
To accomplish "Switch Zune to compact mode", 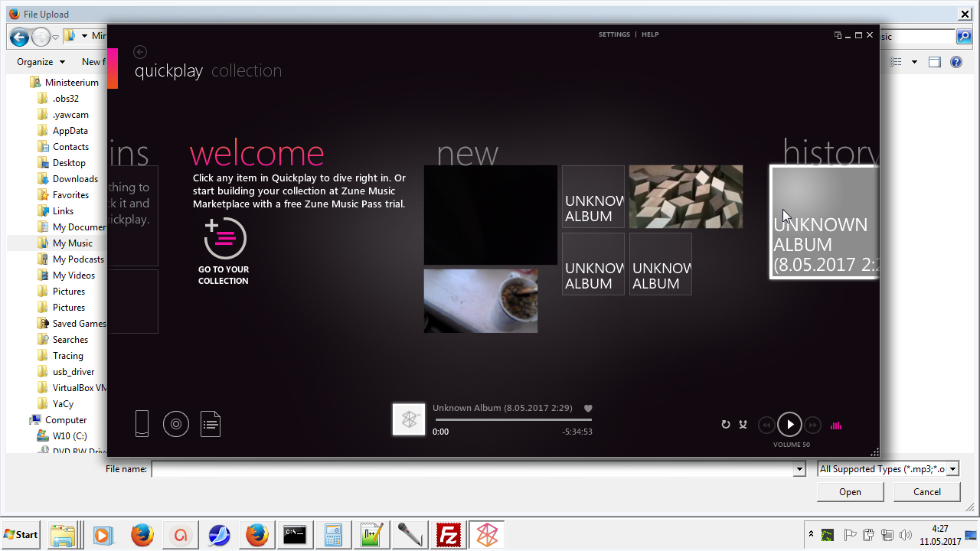I will (838, 35).
